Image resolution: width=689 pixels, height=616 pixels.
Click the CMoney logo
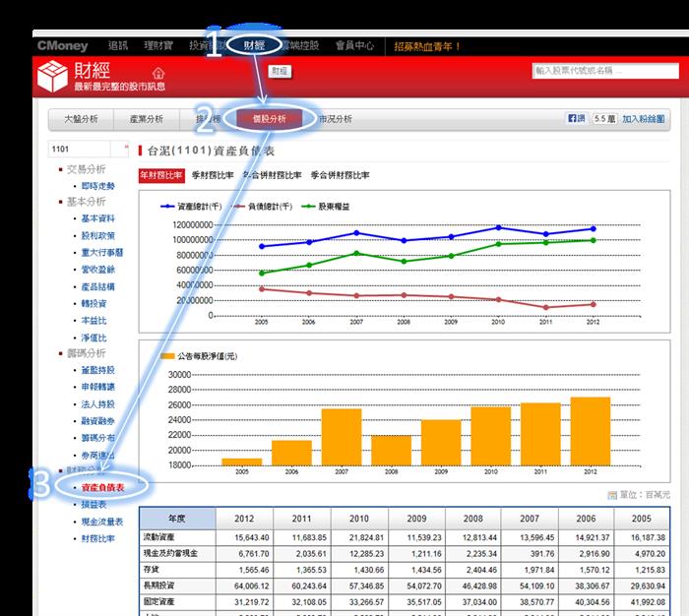coord(62,45)
